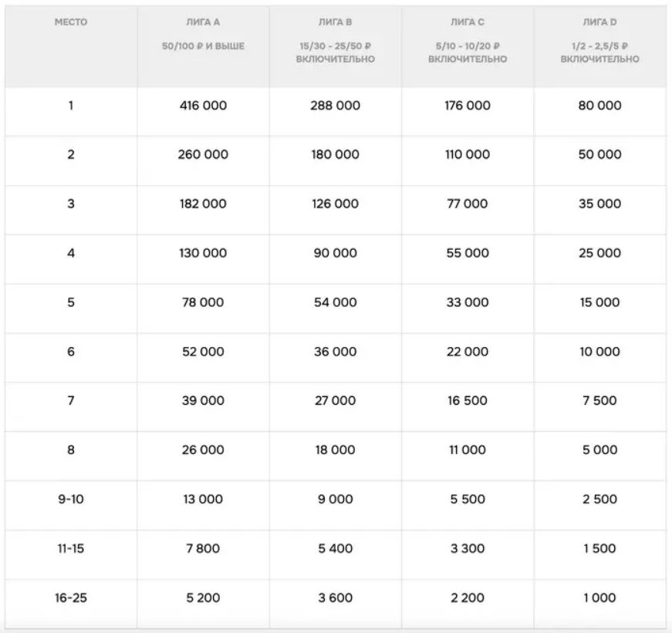Click the 15 000 cell
This screenshot has height=633, width=672.
599,302
